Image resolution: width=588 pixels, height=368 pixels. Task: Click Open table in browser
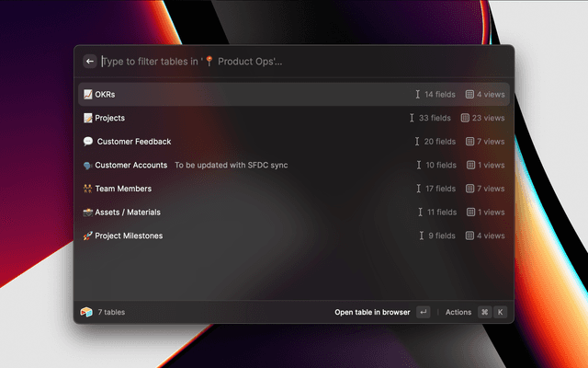click(x=372, y=312)
